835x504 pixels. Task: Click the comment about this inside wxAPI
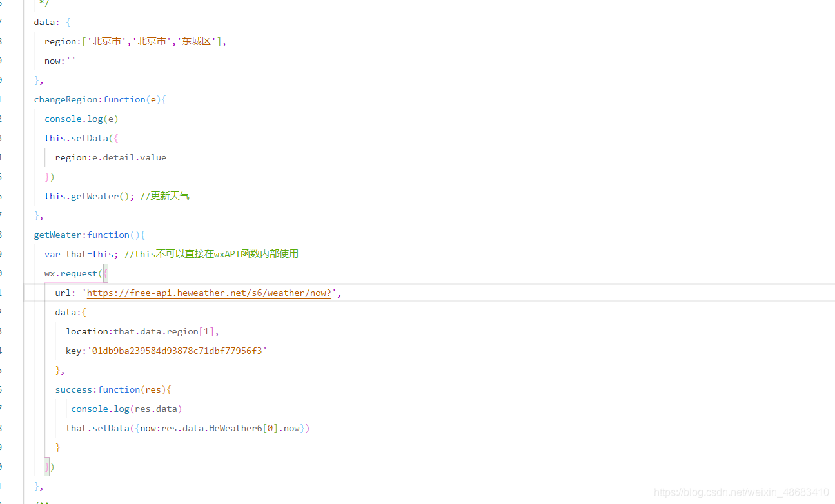coord(211,254)
